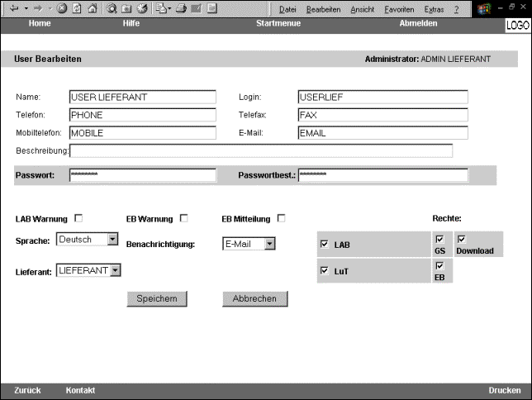
Task: Click the browser Forward arrow
Action: click(38, 8)
